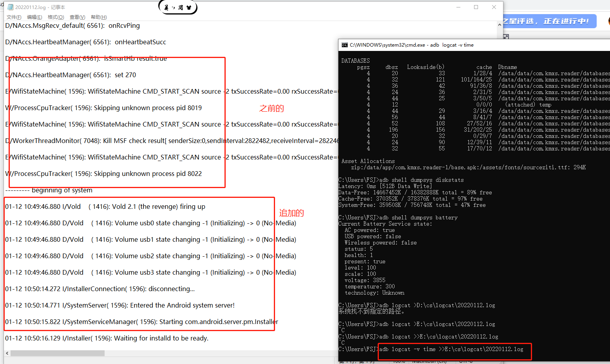Viewport: 610px width, 364px height.
Task: Click the 'Volume usb0 state changing' line
Action: coord(150,223)
